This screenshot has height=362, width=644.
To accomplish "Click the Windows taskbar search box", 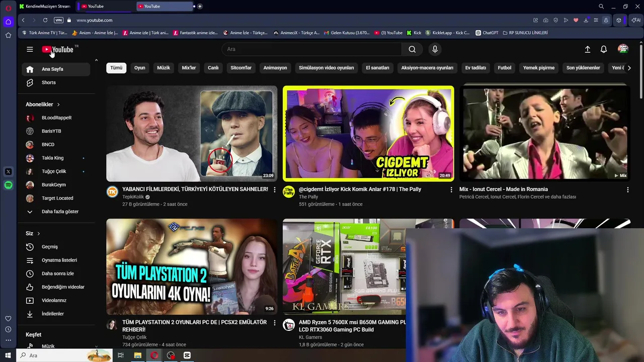I will point(65,355).
